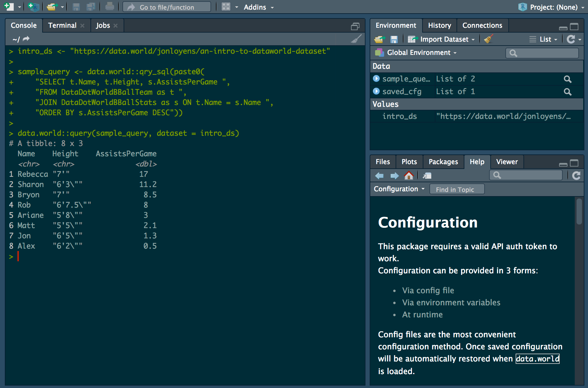Go to the Help home page
Image resolution: width=588 pixels, height=388 pixels.
click(409, 175)
